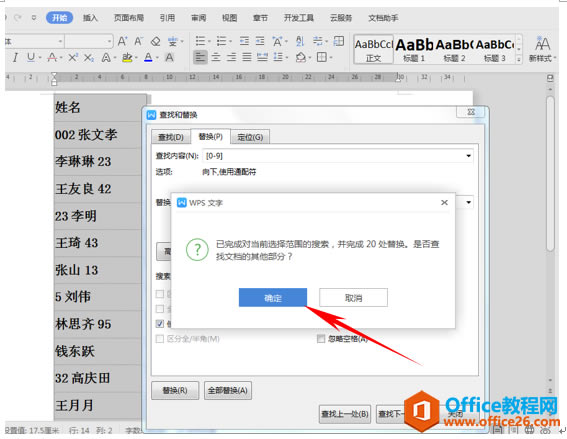Apply a bulleted list

click(x=200, y=41)
